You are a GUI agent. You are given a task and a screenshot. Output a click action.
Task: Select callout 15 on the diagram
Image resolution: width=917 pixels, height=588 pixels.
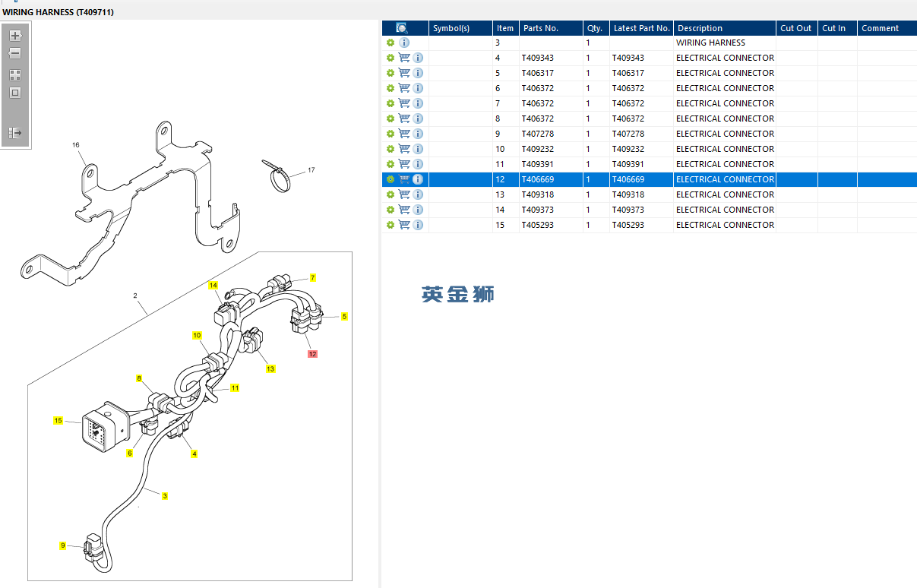(x=58, y=420)
